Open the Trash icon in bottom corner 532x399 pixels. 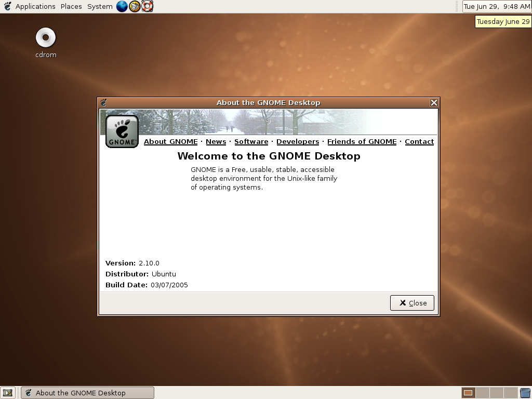[525, 393]
